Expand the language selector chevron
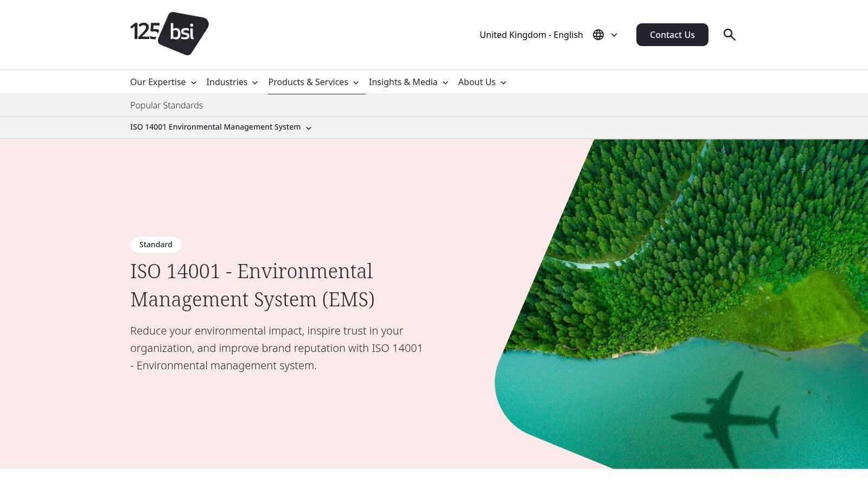 click(x=614, y=35)
